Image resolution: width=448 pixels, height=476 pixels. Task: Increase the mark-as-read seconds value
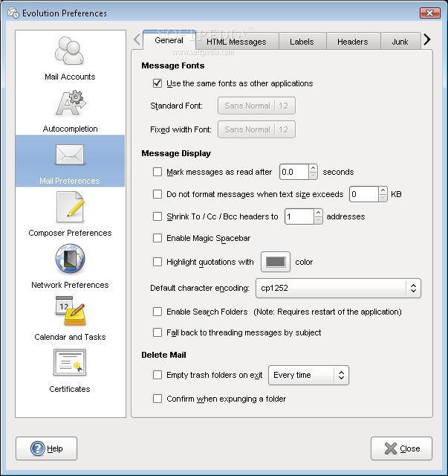click(x=314, y=168)
